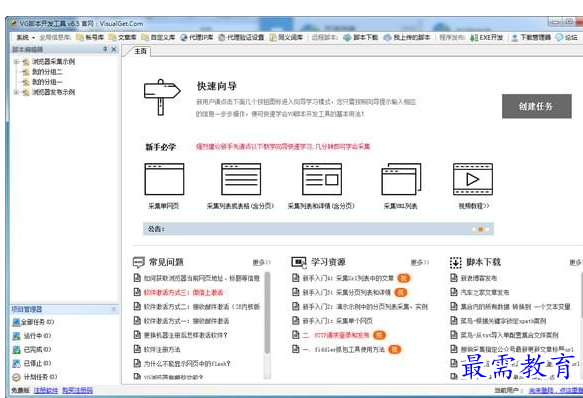Pin the 脚本编辑器 panel
Image resolution: width=583 pixels, height=398 pixels.
point(105,49)
